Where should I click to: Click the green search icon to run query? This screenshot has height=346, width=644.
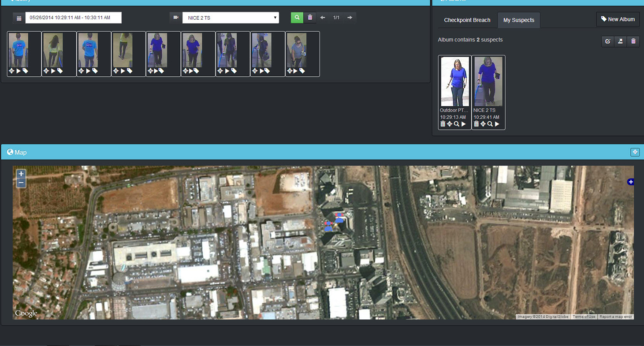click(297, 18)
